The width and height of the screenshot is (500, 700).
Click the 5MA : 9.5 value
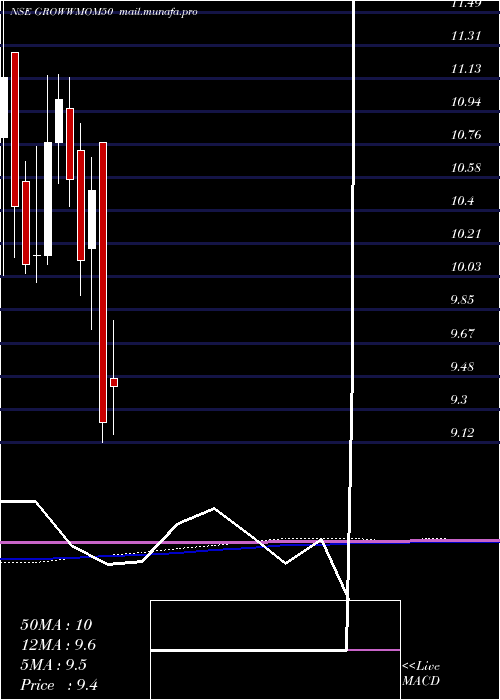(54, 665)
